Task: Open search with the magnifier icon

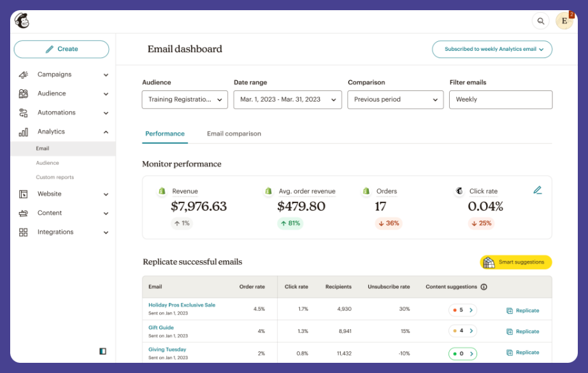Action: pyautogui.click(x=540, y=21)
